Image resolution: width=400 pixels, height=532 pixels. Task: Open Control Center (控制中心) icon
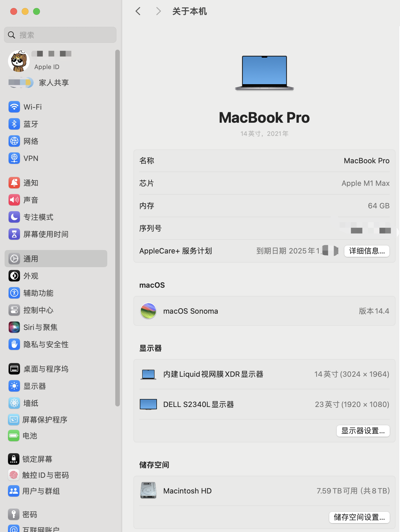tap(14, 310)
